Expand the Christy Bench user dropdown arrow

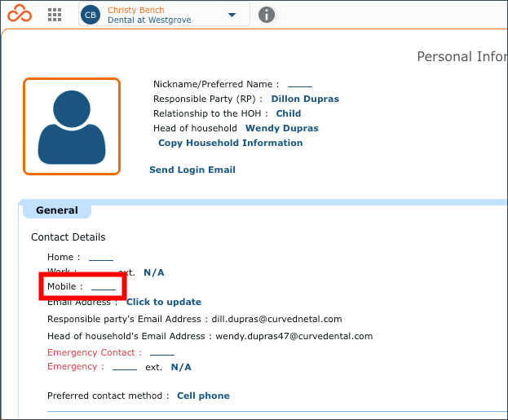coord(232,15)
